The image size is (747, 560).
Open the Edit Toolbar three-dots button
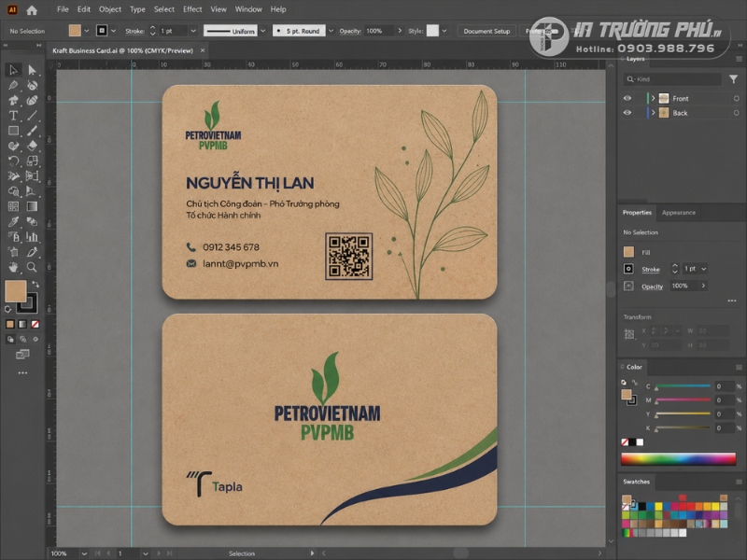click(22, 372)
